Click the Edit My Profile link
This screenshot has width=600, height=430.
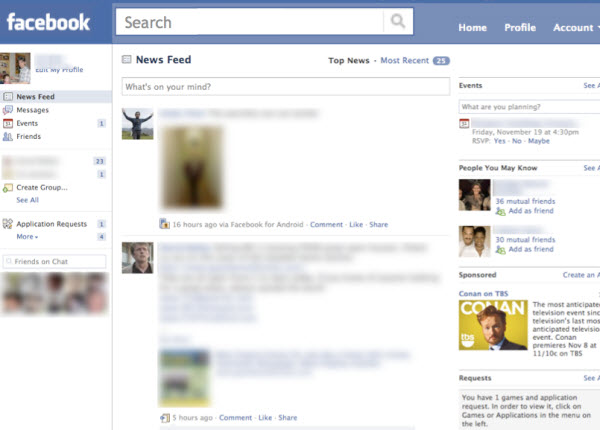pos(59,70)
